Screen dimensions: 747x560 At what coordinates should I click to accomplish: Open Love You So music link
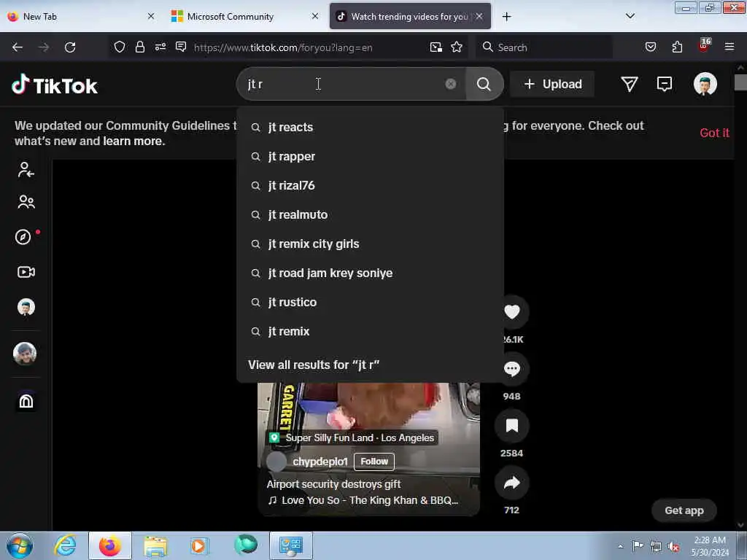point(365,500)
